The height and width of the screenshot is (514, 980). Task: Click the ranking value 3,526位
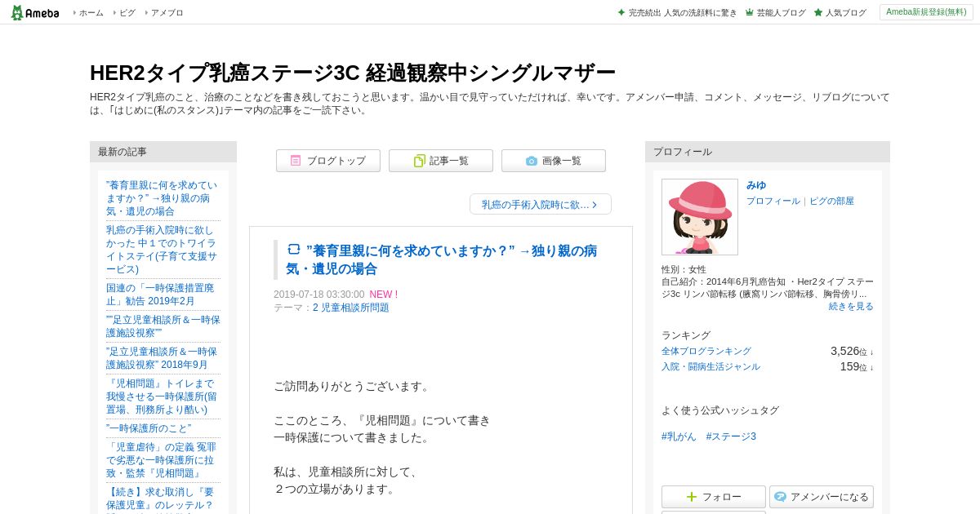click(852, 351)
